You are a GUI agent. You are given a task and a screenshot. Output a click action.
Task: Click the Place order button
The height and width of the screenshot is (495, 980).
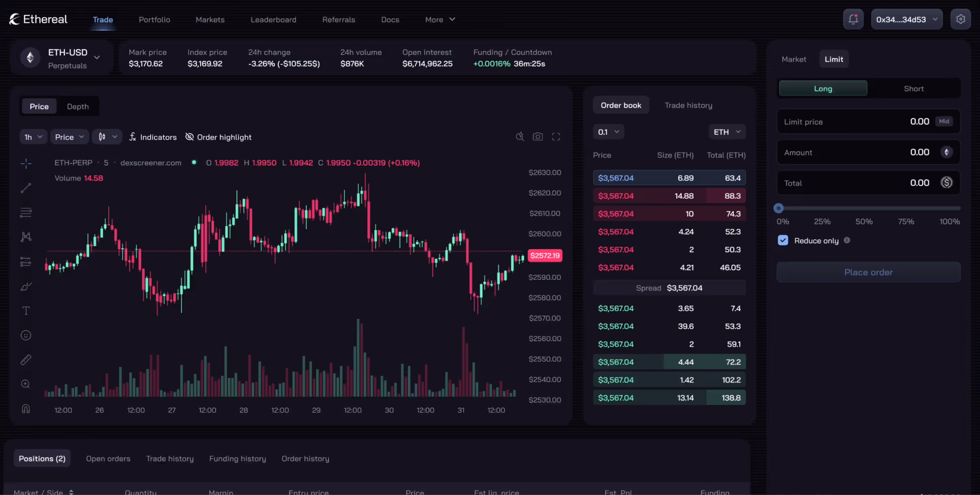tap(868, 272)
